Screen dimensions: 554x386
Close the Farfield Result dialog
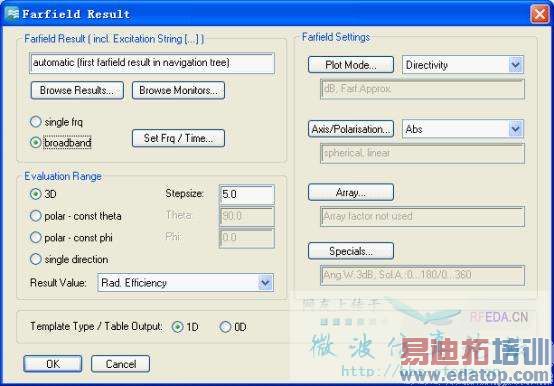point(540,14)
